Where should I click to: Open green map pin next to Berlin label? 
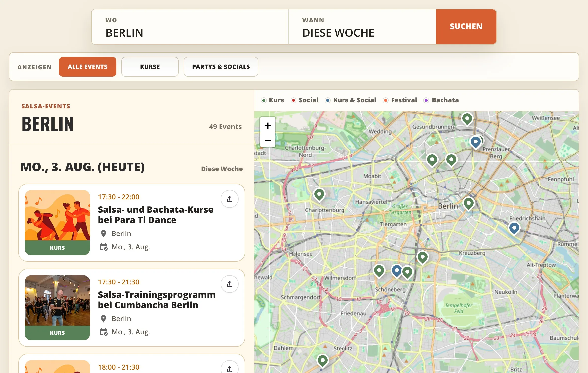pos(468,203)
